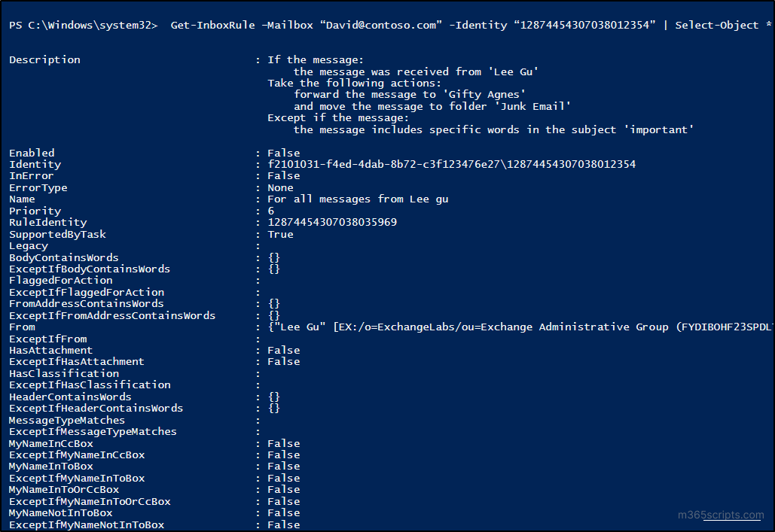The image size is (775, 532).
Task: Click the SupportedByTask True value
Action: click(x=280, y=234)
